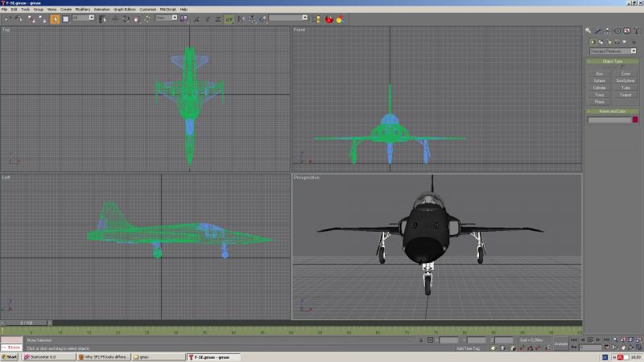
Task: Toggle the AutoGrid checkbox under Object Type
Action: [x=622, y=68]
